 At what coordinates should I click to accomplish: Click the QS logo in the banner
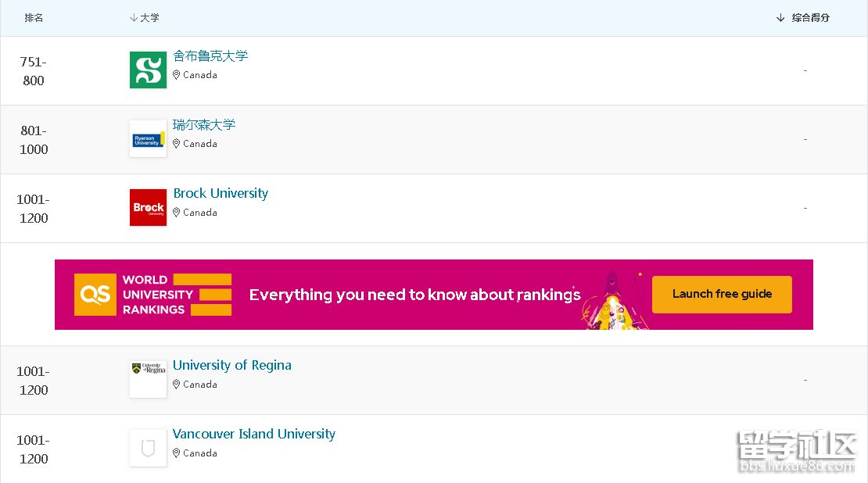(95, 295)
